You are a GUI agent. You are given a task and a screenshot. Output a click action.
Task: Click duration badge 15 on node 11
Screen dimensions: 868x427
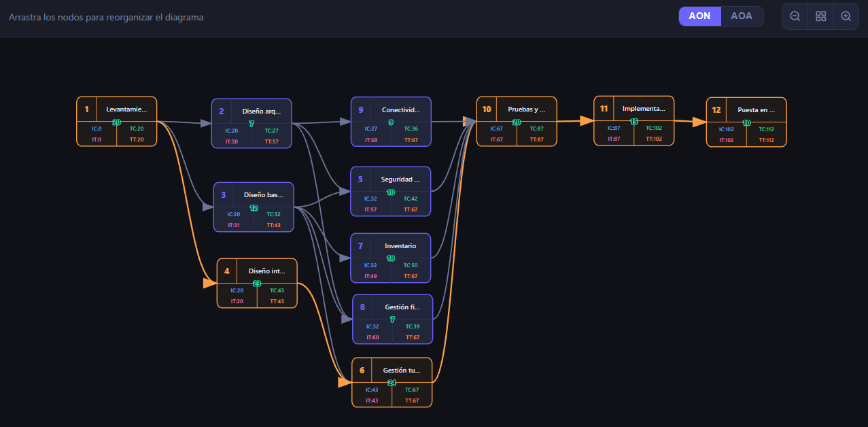[x=634, y=121]
